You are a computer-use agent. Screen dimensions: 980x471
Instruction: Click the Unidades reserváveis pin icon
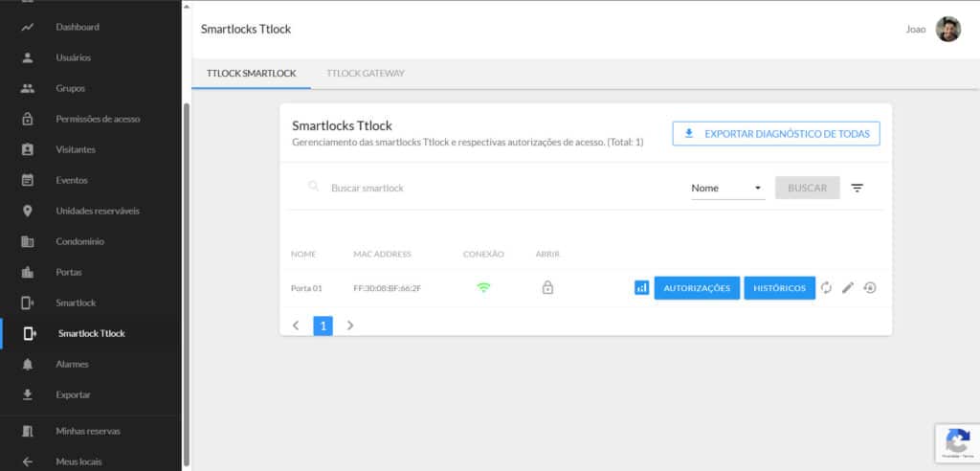[28, 211]
